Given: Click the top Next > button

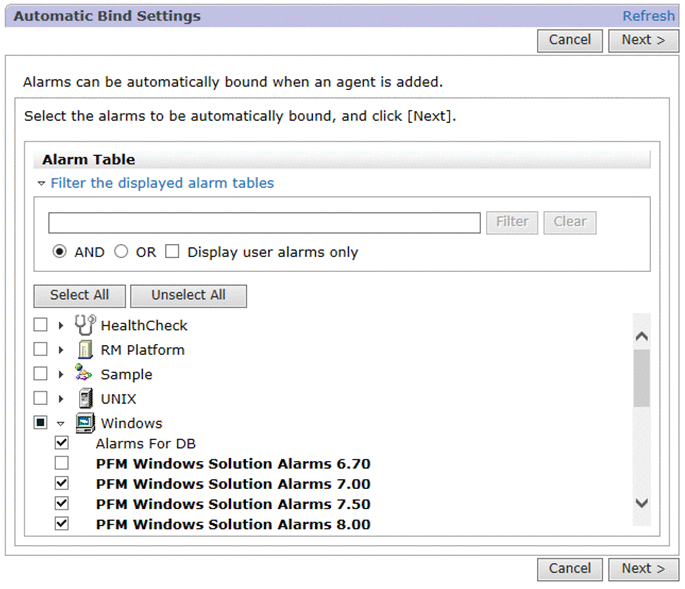Looking at the screenshot, I should pos(643,40).
